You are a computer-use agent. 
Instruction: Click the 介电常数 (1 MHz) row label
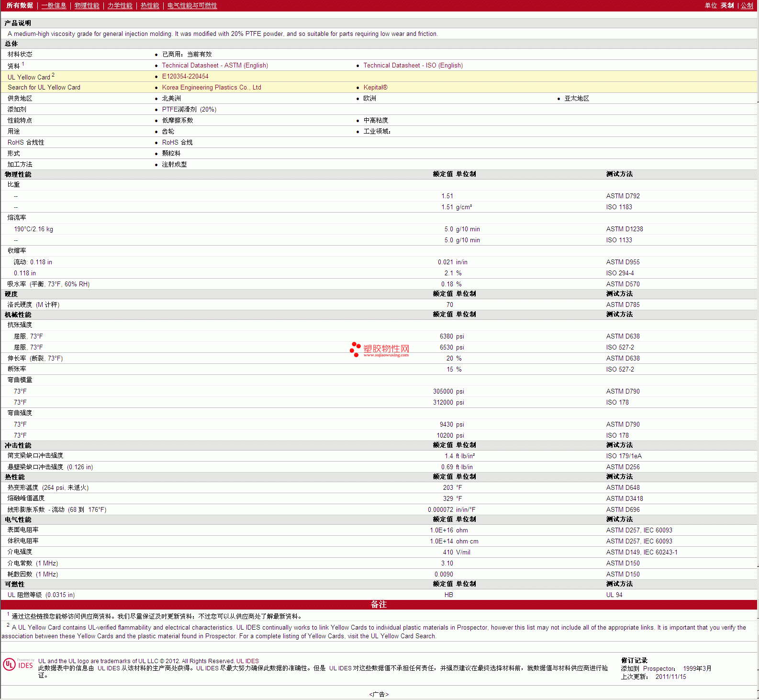coord(33,564)
